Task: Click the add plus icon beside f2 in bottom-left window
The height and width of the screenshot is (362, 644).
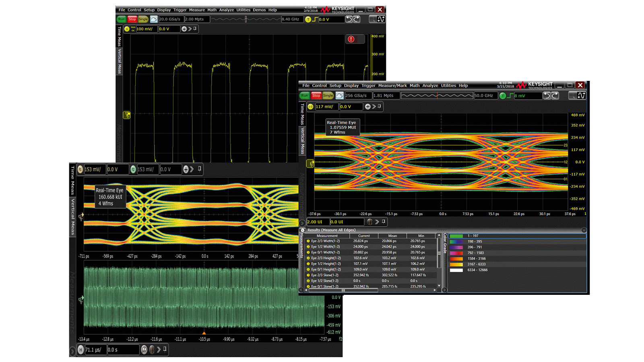Action: [x=186, y=169]
